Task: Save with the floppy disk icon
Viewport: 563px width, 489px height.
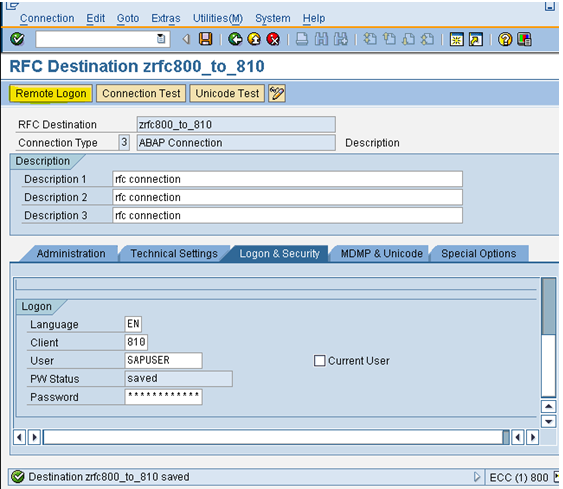Action: (205, 39)
